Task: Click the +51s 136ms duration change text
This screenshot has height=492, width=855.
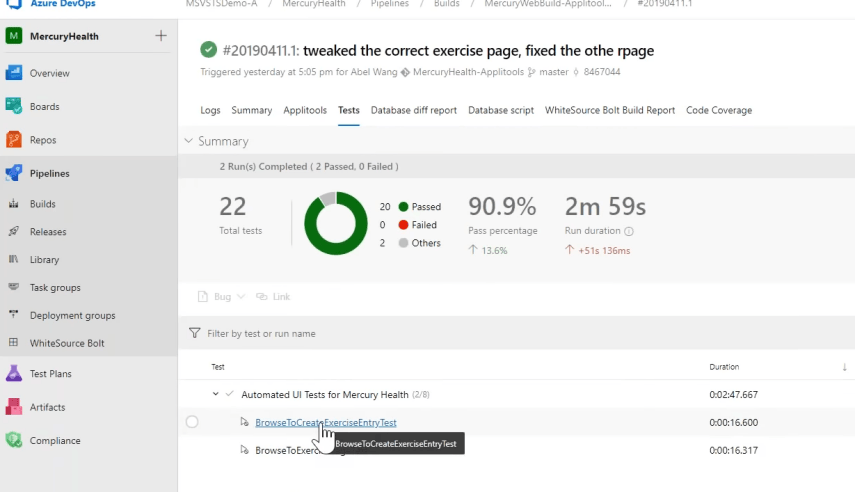Action: (604, 250)
